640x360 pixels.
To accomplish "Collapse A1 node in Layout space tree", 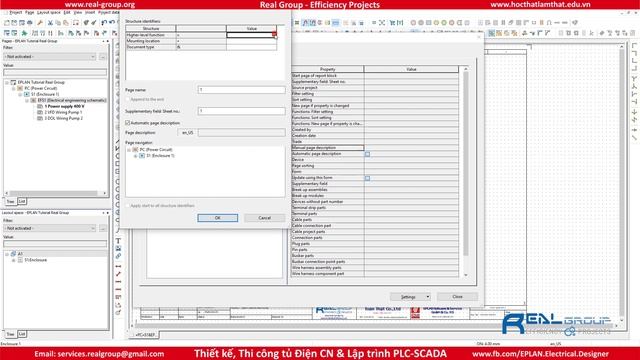I will (7, 254).
